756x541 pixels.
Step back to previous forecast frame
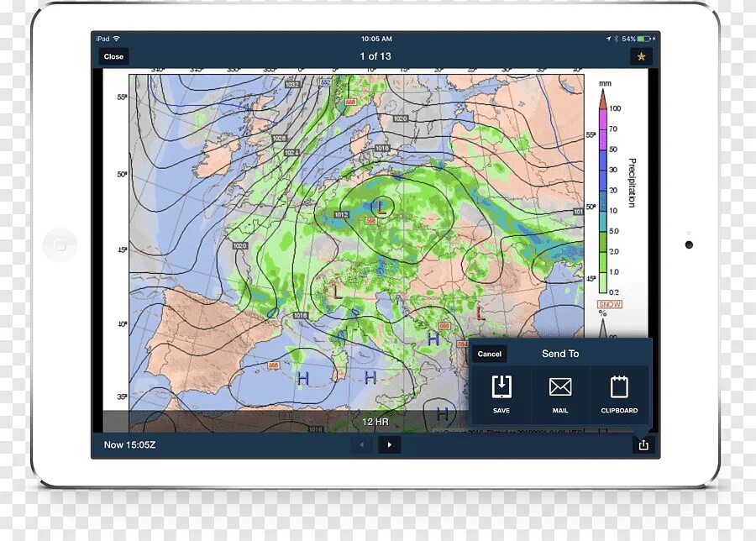[361, 444]
